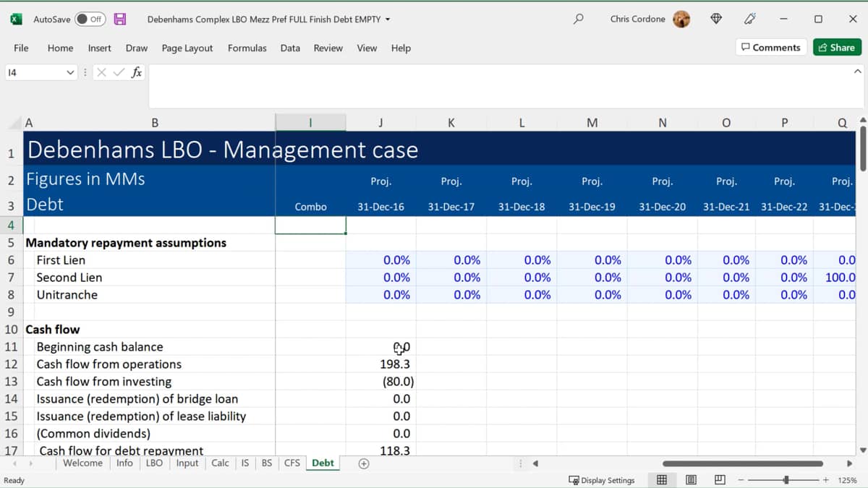The height and width of the screenshot is (488, 868).
Task: Switch to the CFS sheet tab
Action: tap(292, 463)
